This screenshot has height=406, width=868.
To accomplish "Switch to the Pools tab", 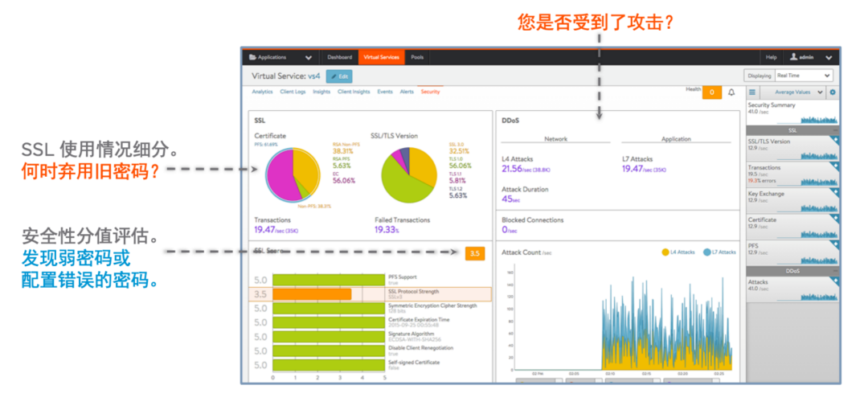I will tap(417, 57).
